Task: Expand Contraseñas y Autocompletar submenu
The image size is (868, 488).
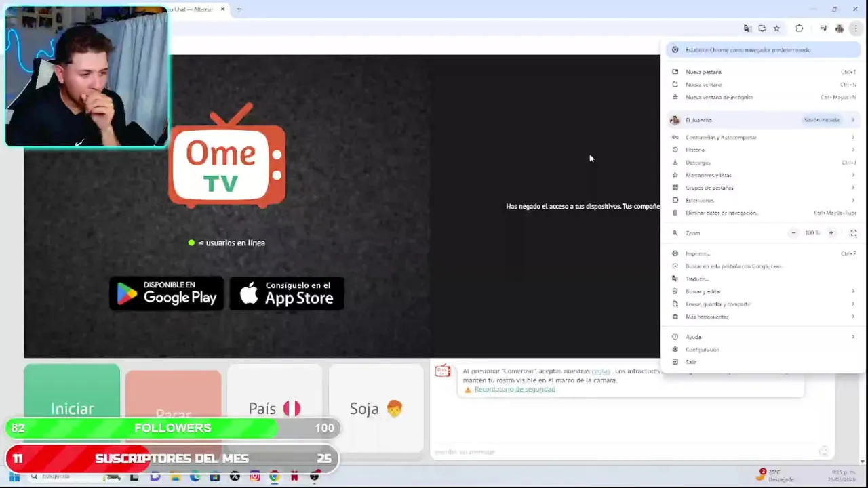Action: pos(764,138)
